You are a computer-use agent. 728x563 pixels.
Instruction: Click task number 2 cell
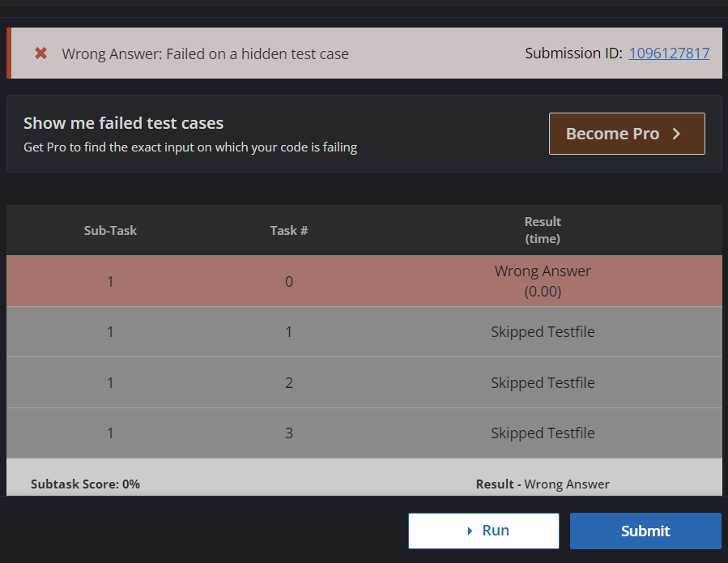(289, 383)
